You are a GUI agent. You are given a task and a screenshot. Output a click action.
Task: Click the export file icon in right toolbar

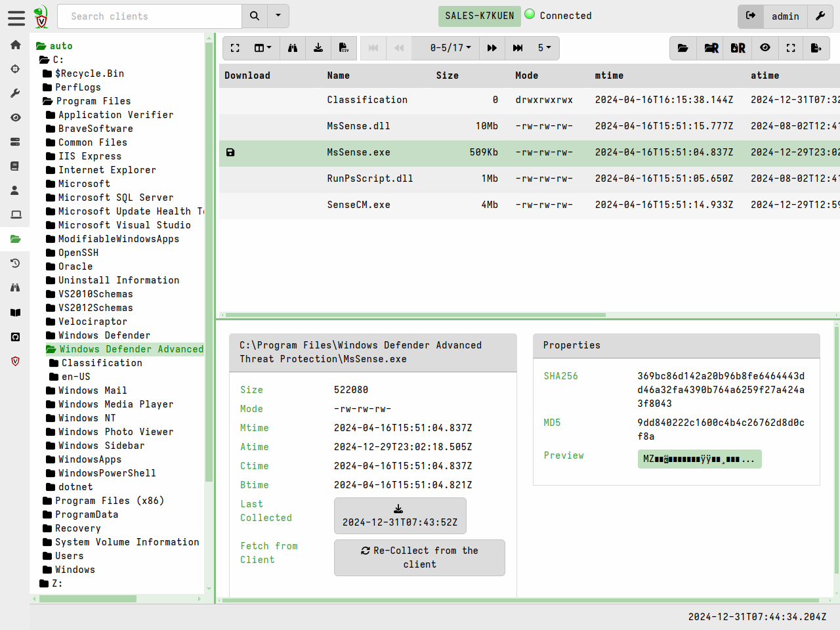click(816, 48)
